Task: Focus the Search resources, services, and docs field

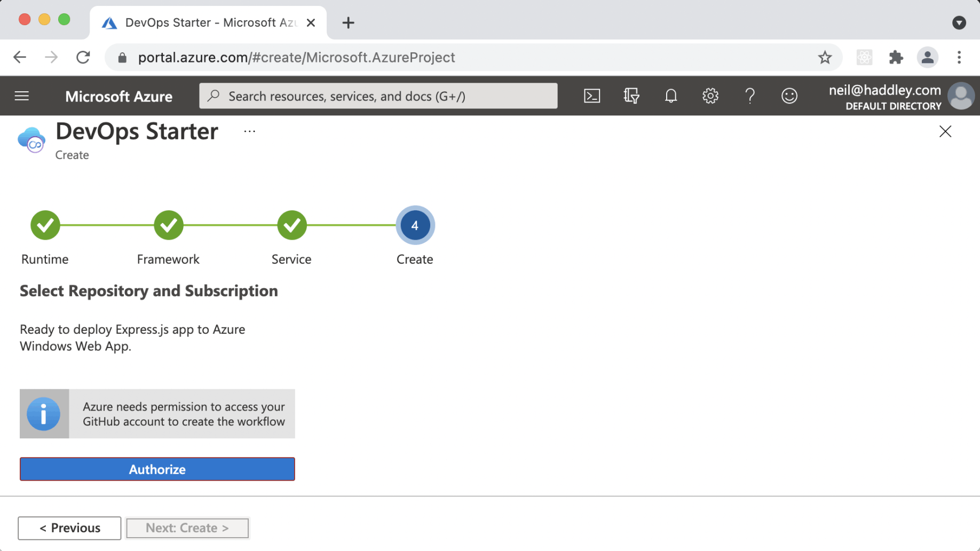Action: point(378,96)
